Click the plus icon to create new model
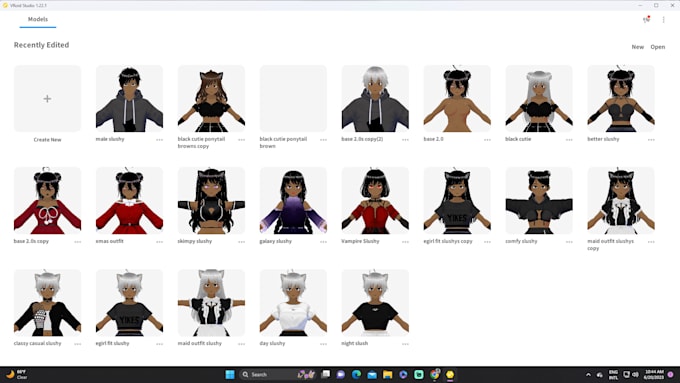The height and width of the screenshot is (383, 680). click(x=47, y=99)
